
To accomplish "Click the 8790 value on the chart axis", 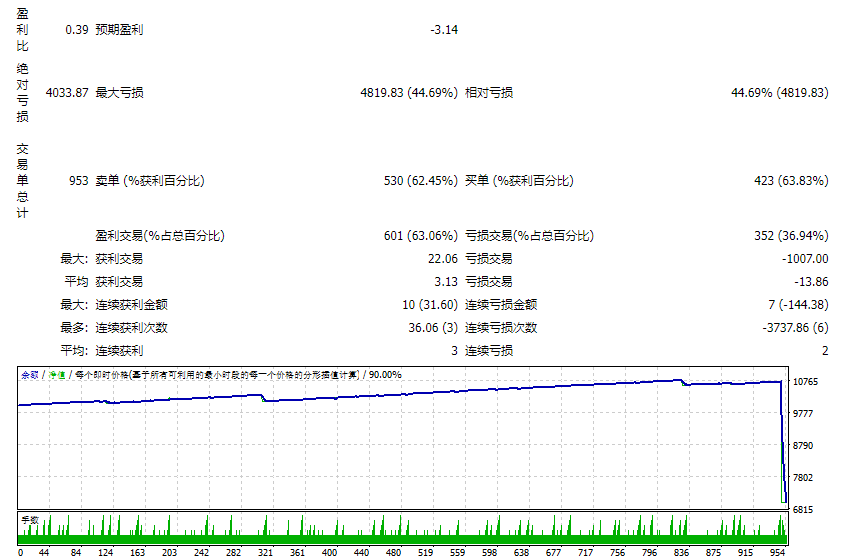I will click(806, 446).
